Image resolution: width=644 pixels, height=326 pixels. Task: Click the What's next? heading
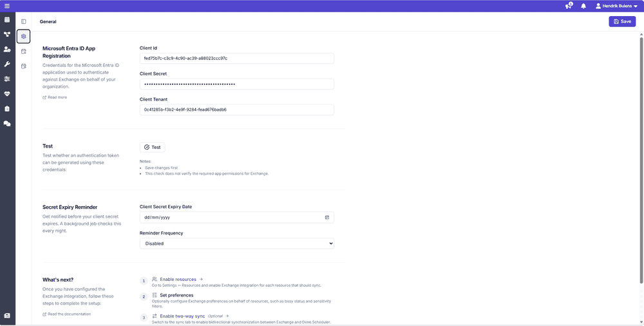(x=58, y=280)
